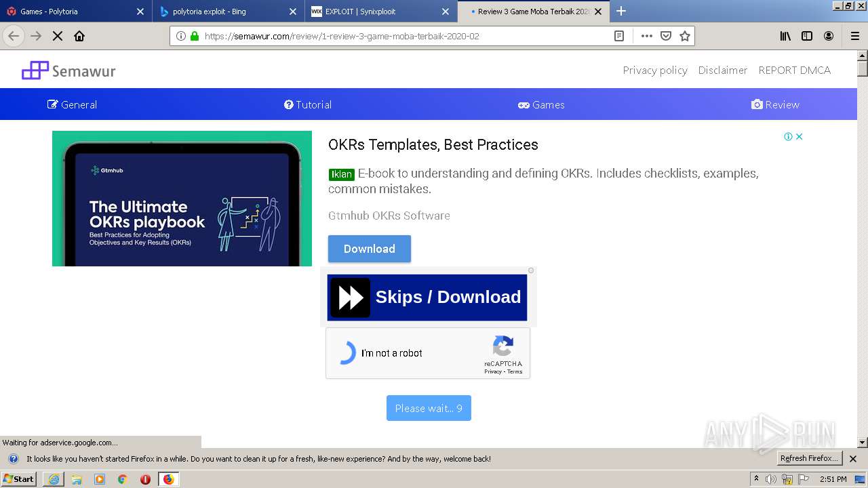
Task: Toggle reader view icon in URL bar
Action: [619, 36]
